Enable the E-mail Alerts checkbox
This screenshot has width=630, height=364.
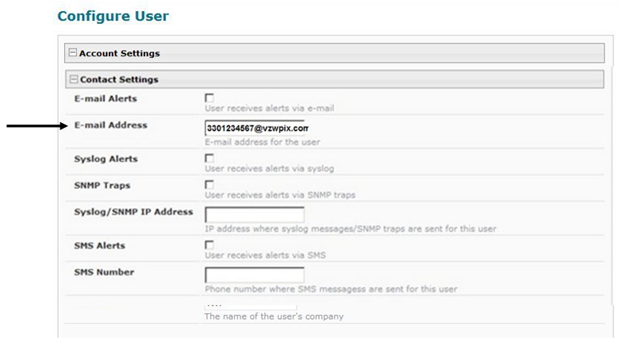click(209, 98)
